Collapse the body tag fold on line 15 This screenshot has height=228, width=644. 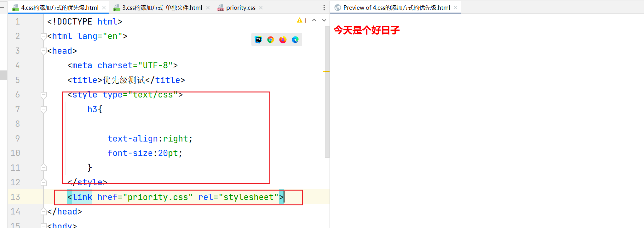[x=44, y=225]
